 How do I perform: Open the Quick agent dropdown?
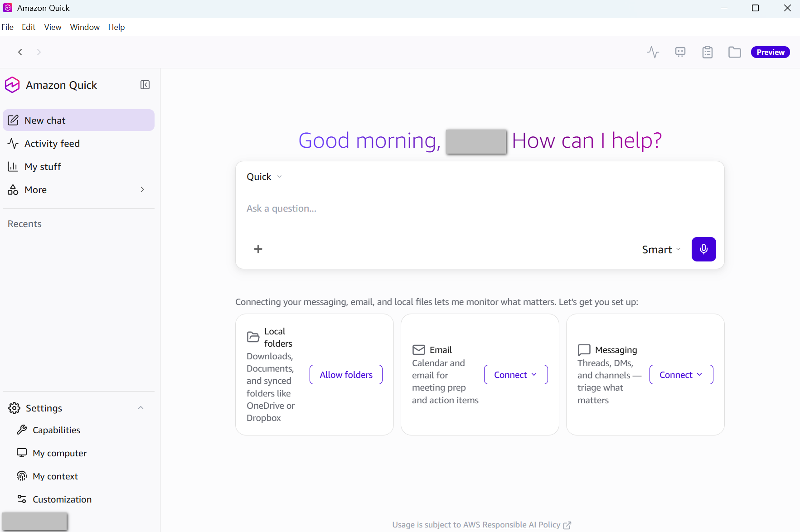point(264,177)
